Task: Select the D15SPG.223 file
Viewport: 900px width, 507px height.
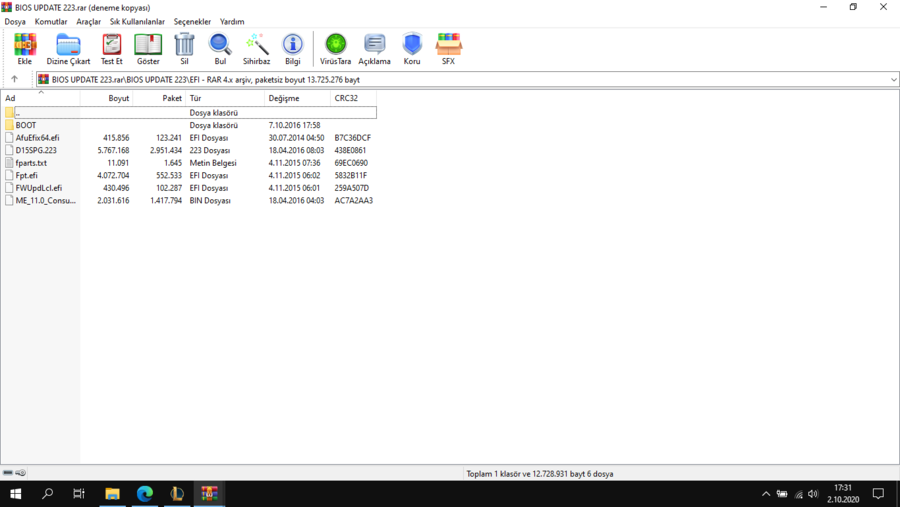Action: [x=189, y=150]
